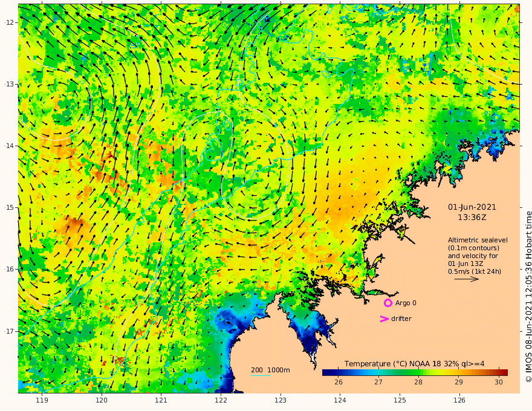Click longitude axis label 123

[281, 400]
